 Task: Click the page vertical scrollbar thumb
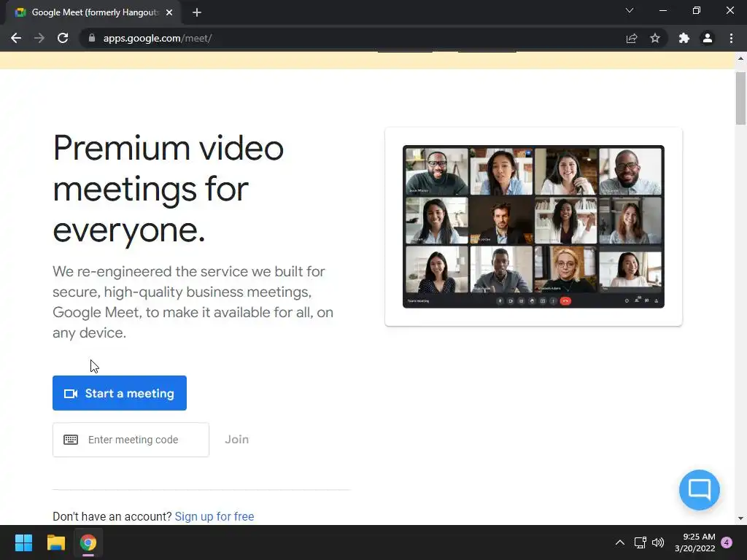point(740,98)
